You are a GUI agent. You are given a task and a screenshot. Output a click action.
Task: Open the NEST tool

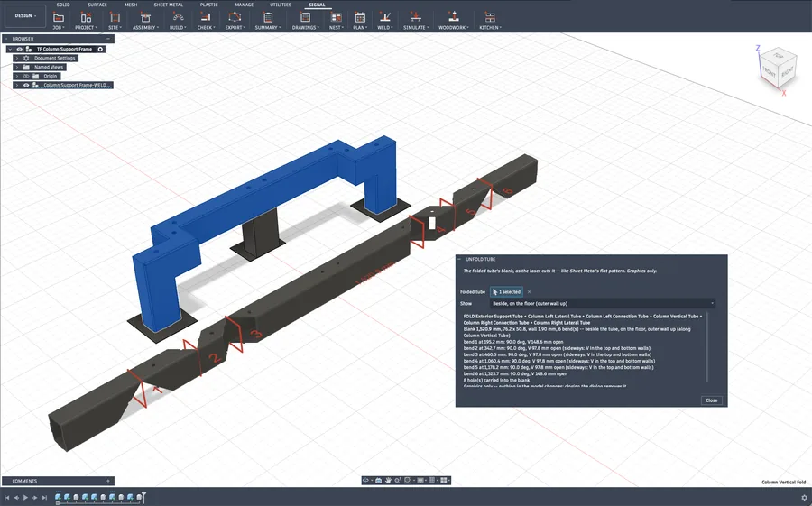337,21
